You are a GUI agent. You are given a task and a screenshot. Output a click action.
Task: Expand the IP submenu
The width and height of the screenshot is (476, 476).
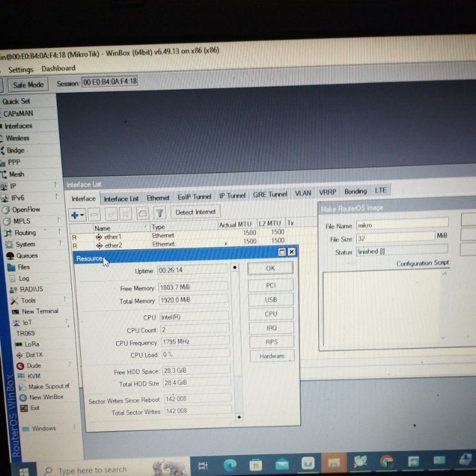(x=57, y=184)
